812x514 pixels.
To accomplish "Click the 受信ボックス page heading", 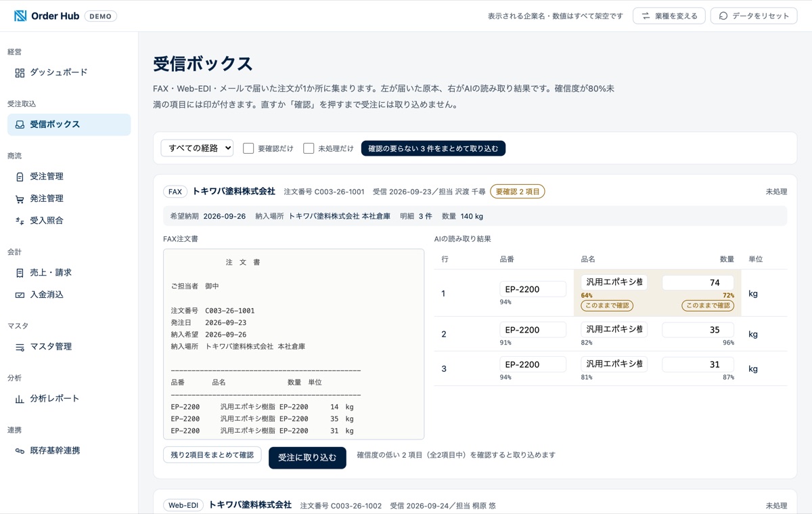I will pyautogui.click(x=203, y=64).
